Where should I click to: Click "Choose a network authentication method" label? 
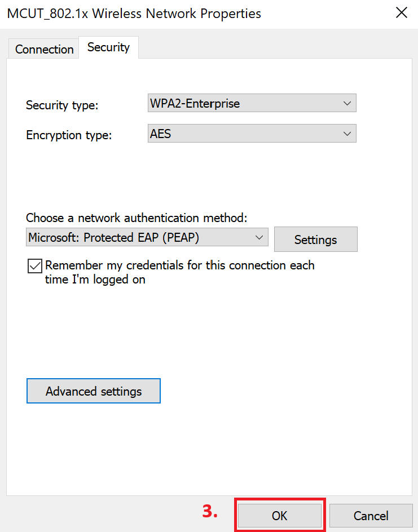pos(137,218)
